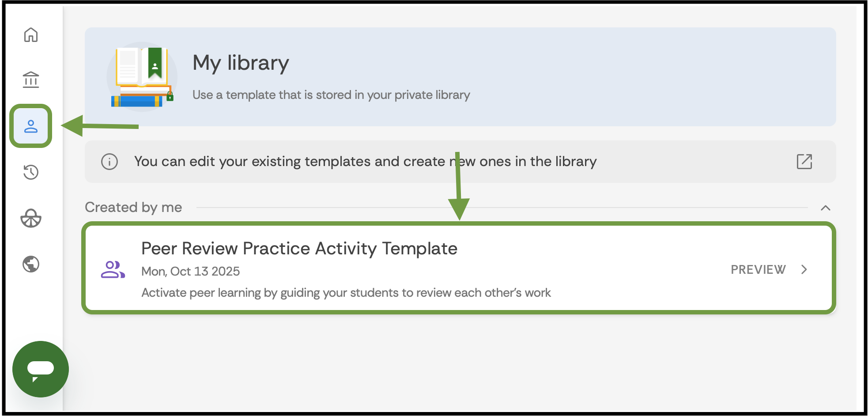Image resolution: width=868 pixels, height=416 pixels.
Task: Click the Created by me section header
Action: click(x=134, y=207)
